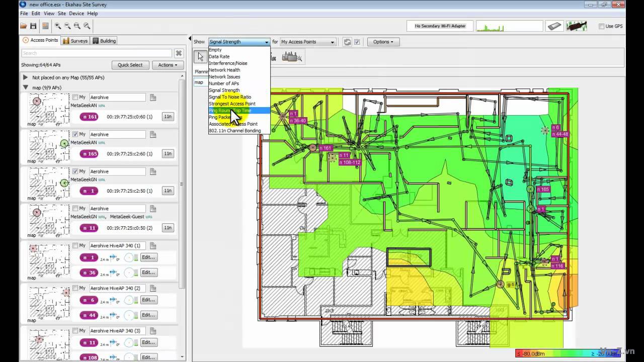Click the Quick Select button

pyautogui.click(x=130, y=65)
